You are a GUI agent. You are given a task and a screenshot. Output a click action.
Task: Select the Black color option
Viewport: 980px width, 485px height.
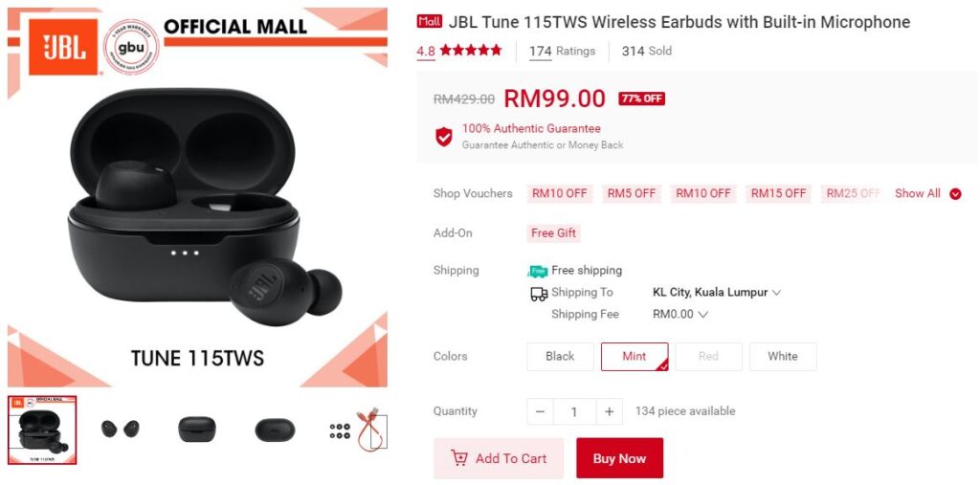pos(560,356)
